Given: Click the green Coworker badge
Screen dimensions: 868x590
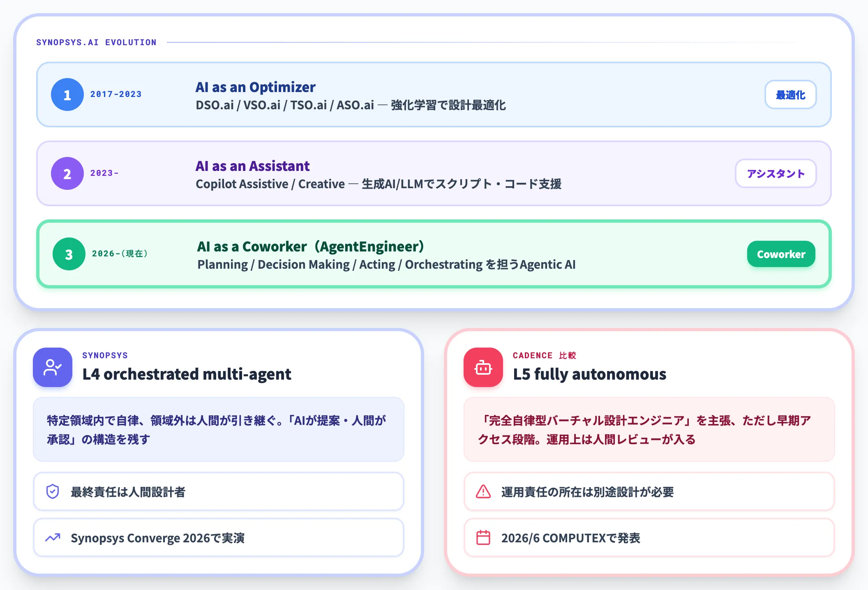Looking at the screenshot, I should pos(781,254).
